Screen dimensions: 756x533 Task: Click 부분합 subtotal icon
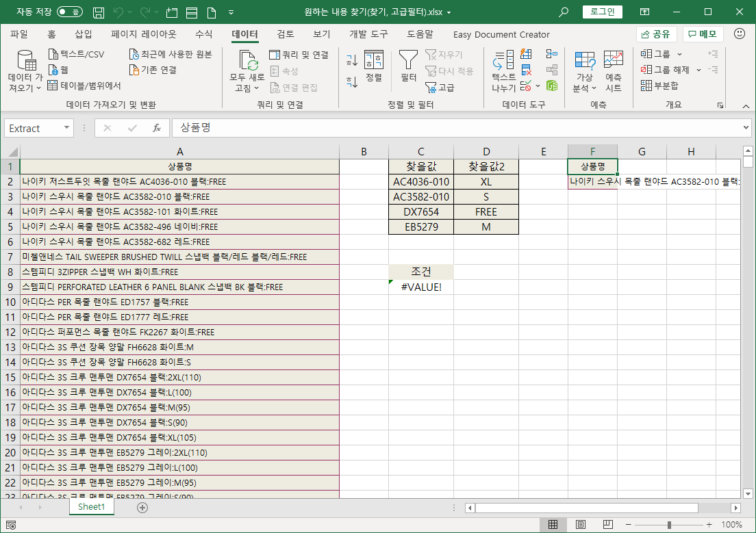point(659,86)
